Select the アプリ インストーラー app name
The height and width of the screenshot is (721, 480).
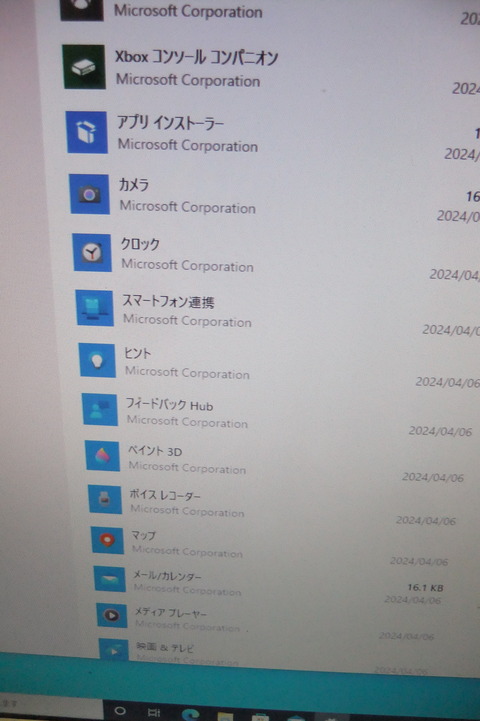tap(171, 123)
